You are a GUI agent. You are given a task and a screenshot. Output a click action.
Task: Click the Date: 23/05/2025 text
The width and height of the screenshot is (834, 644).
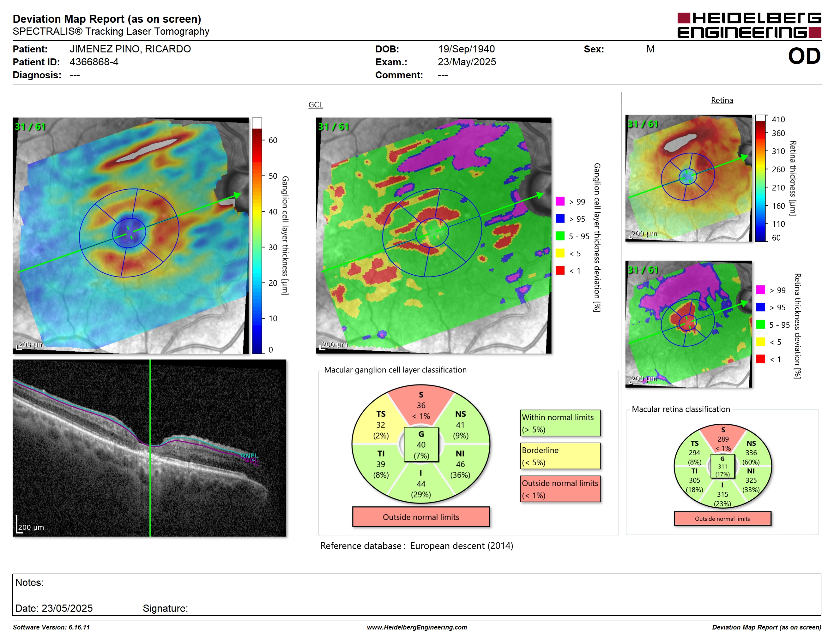(x=54, y=608)
